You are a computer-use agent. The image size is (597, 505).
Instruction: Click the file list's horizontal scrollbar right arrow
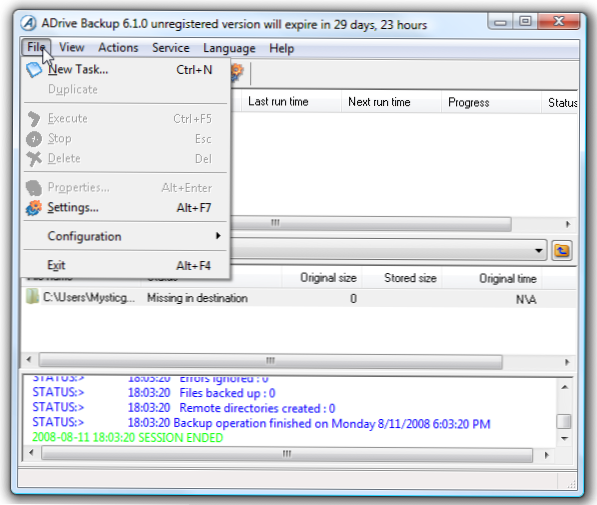tap(567, 362)
